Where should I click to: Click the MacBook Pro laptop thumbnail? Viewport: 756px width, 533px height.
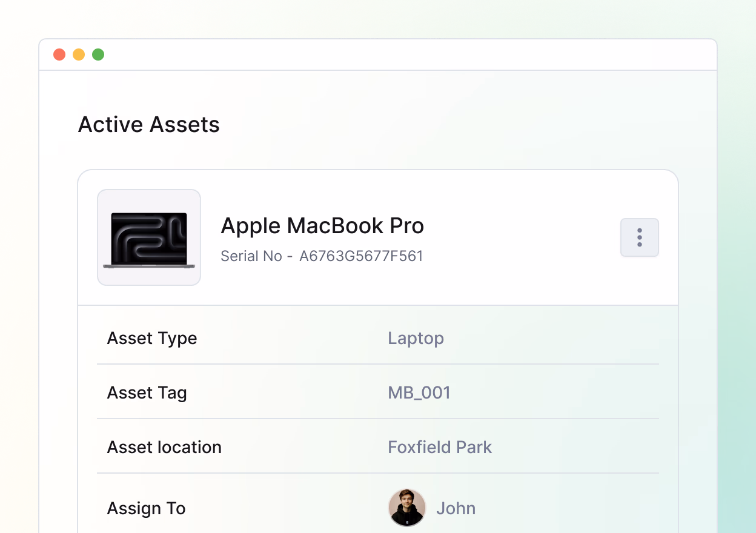click(x=149, y=237)
